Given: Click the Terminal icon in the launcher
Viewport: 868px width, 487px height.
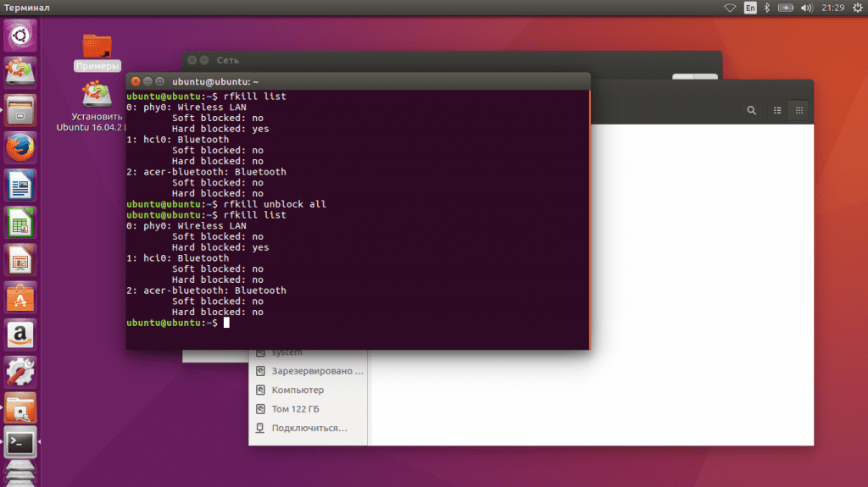Looking at the screenshot, I should 20,441.
